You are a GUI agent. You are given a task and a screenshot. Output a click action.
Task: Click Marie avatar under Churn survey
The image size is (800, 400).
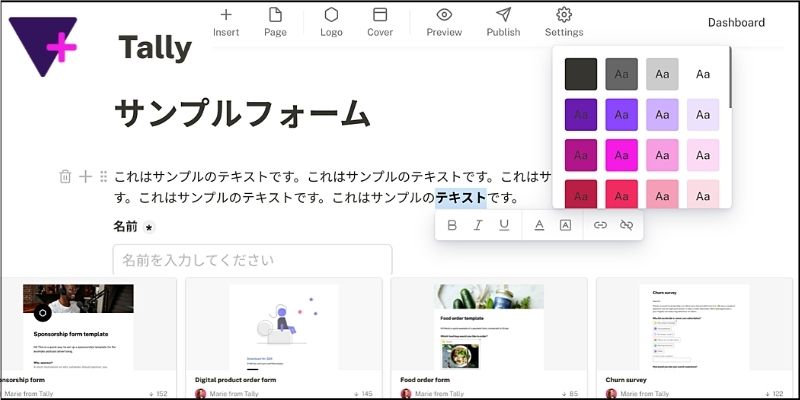pos(611,394)
